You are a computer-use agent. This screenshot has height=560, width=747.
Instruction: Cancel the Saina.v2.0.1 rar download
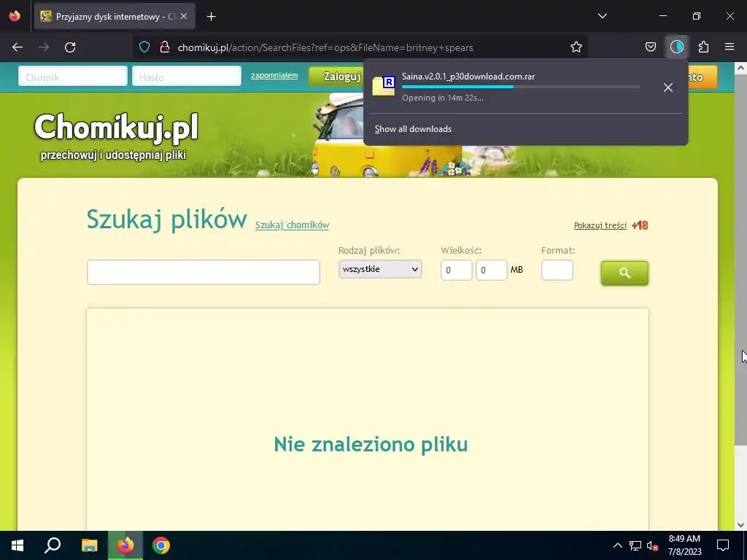click(668, 87)
